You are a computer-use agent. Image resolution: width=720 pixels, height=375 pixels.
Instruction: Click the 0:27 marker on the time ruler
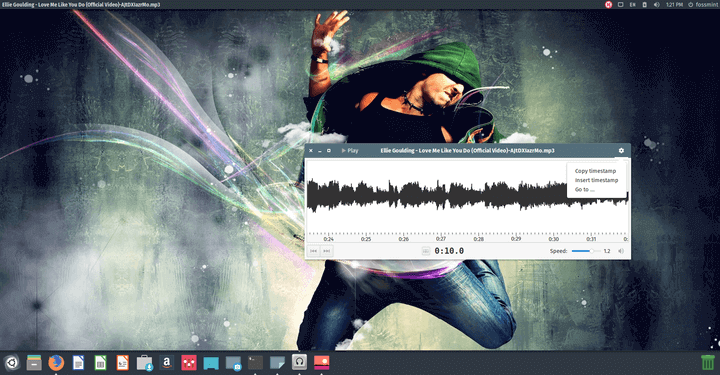click(x=441, y=239)
